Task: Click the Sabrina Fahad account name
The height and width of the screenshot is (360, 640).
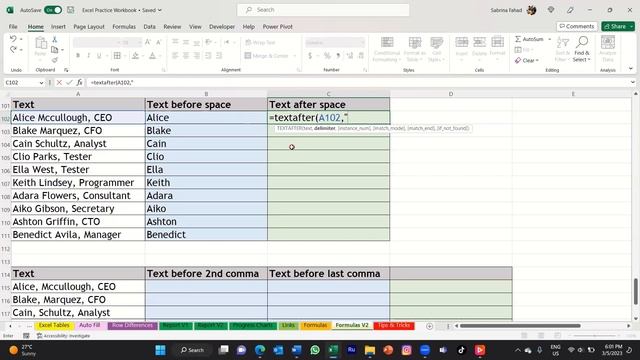Action: tap(506, 10)
